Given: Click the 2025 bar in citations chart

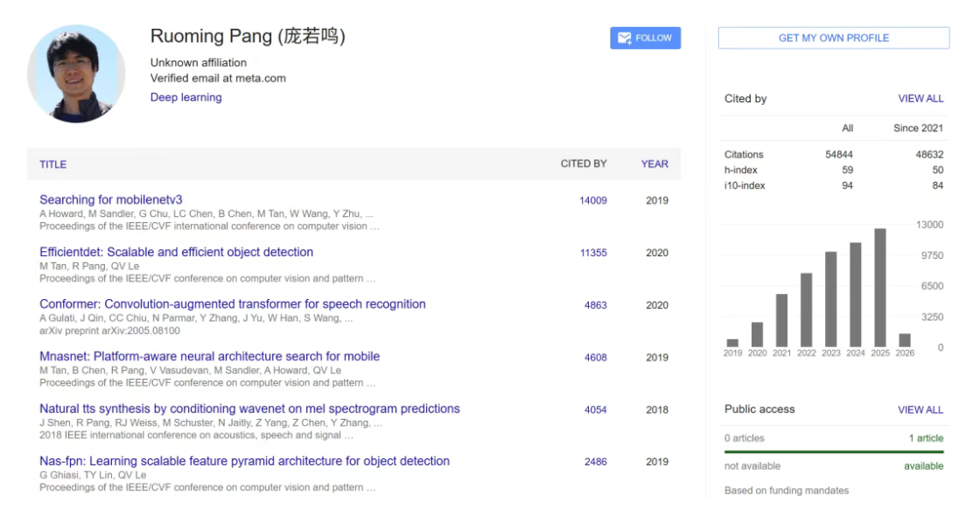Looking at the screenshot, I should [x=880, y=288].
